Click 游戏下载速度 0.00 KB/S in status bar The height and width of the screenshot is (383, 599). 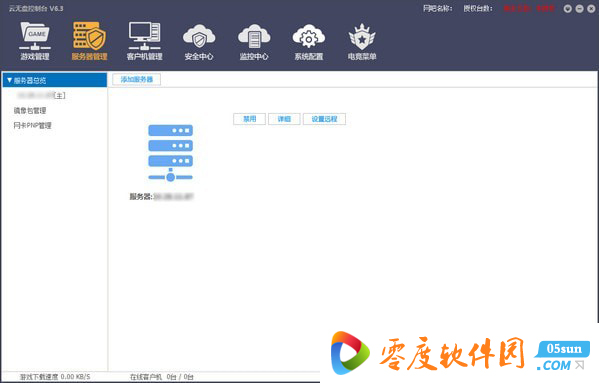coord(55,377)
